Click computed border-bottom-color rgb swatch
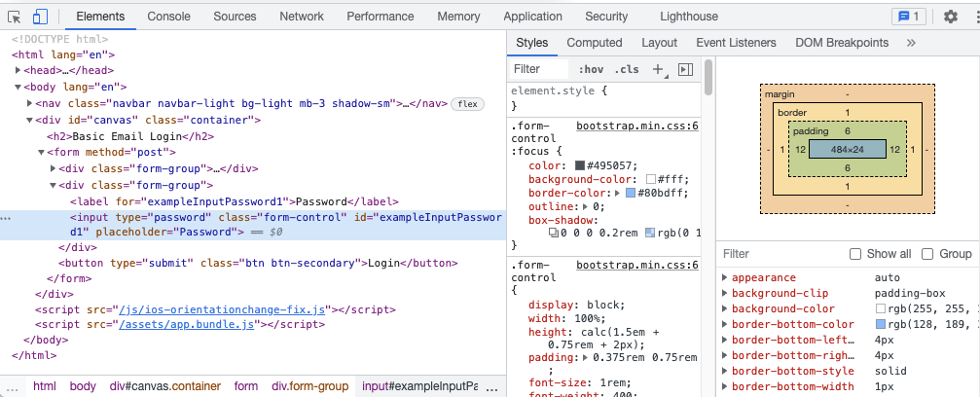Image resolution: width=980 pixels, height=397 pixels. coord(881,324)
